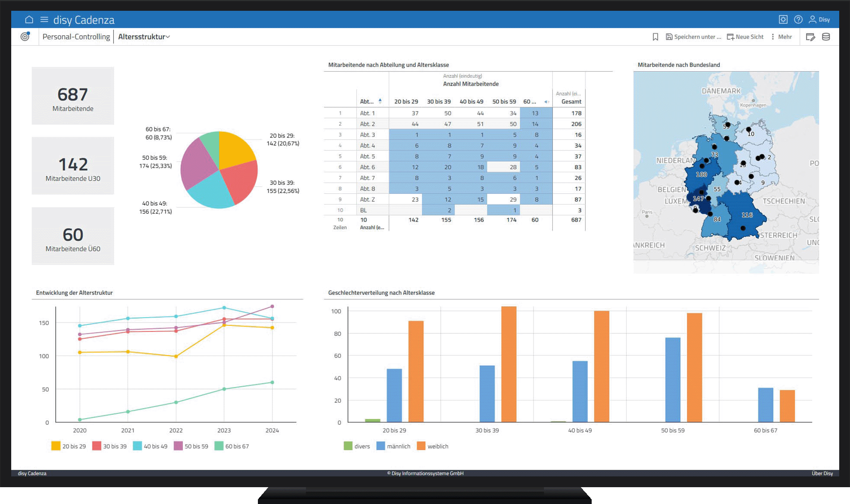Screen dimensions: 850x504
Task: Click the Neue Sicht button
Action: click(x=745, y=37)
